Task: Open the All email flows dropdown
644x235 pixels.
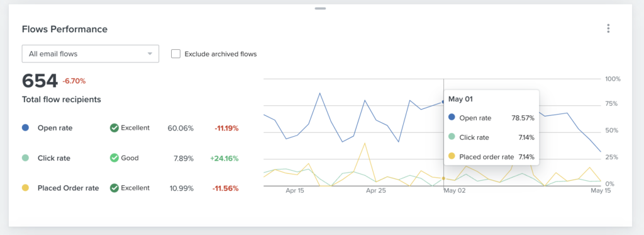Action: [91, 54]
